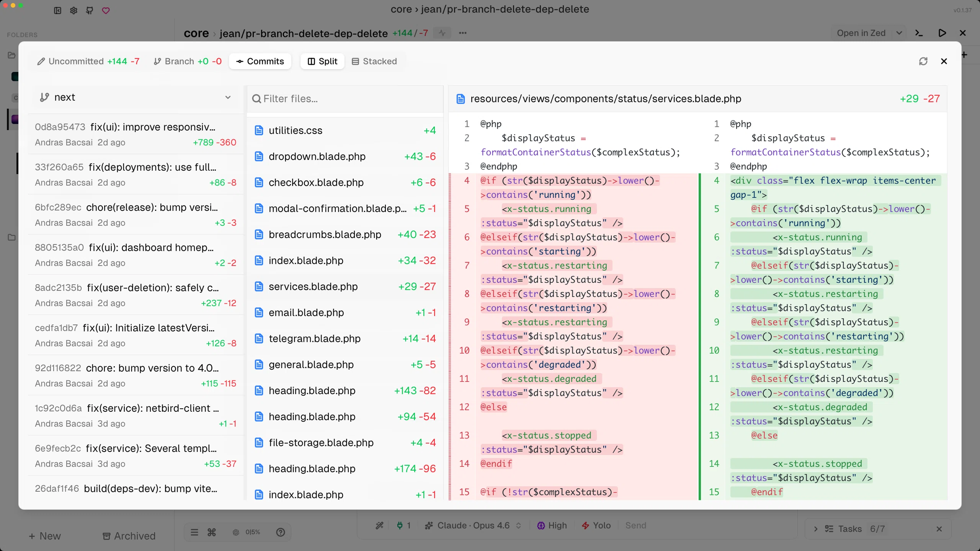Viewport: 980px width, 551px height.
Task: Switch to the Branch tab
Action: click(187, 61)
